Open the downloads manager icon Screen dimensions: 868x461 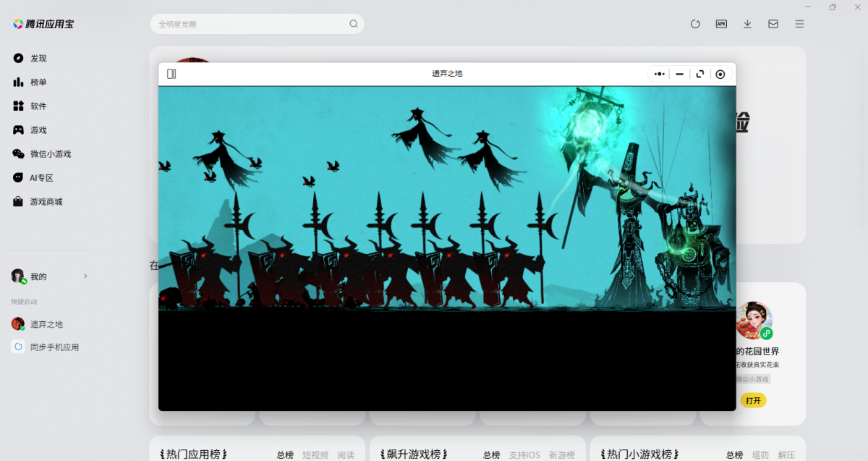tap(747, 24)
